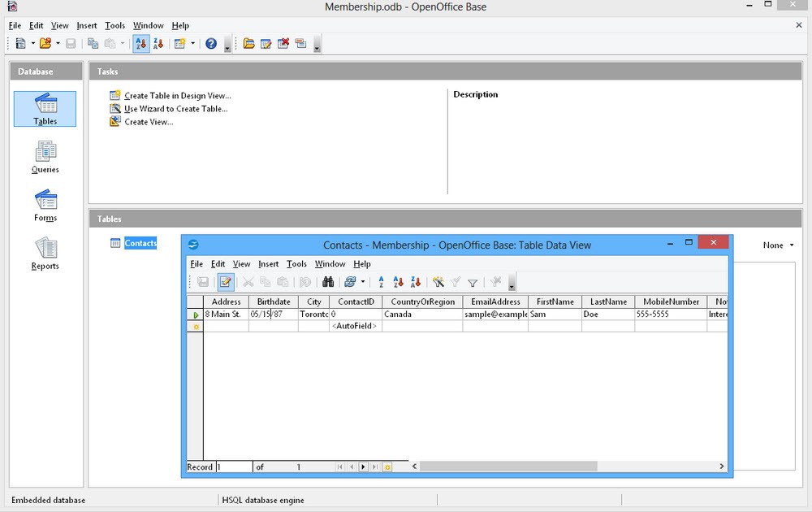Open Help menu in Table Data View
Image resolution: width=812 pixels, height=512 pixels.
coord(362,264)
